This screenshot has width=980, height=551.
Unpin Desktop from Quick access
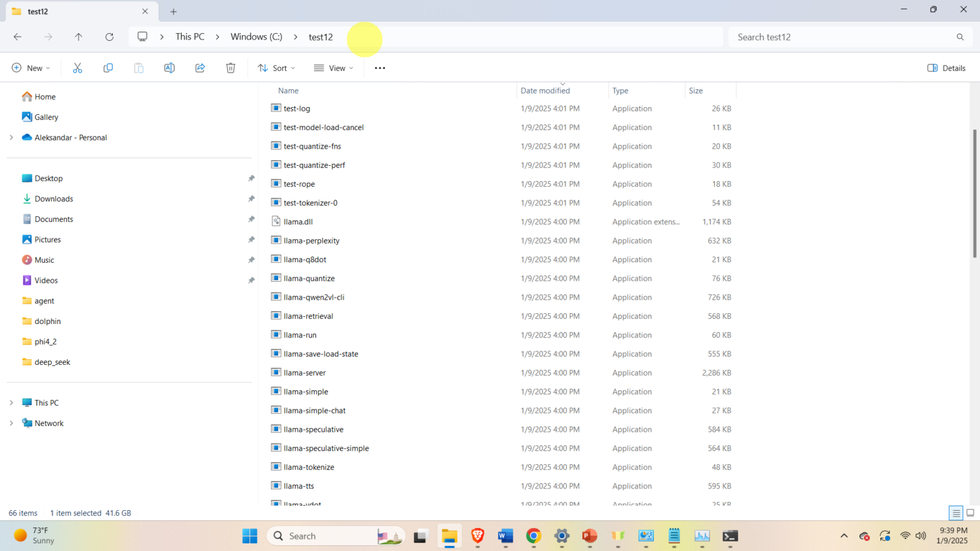coord(251,179)
